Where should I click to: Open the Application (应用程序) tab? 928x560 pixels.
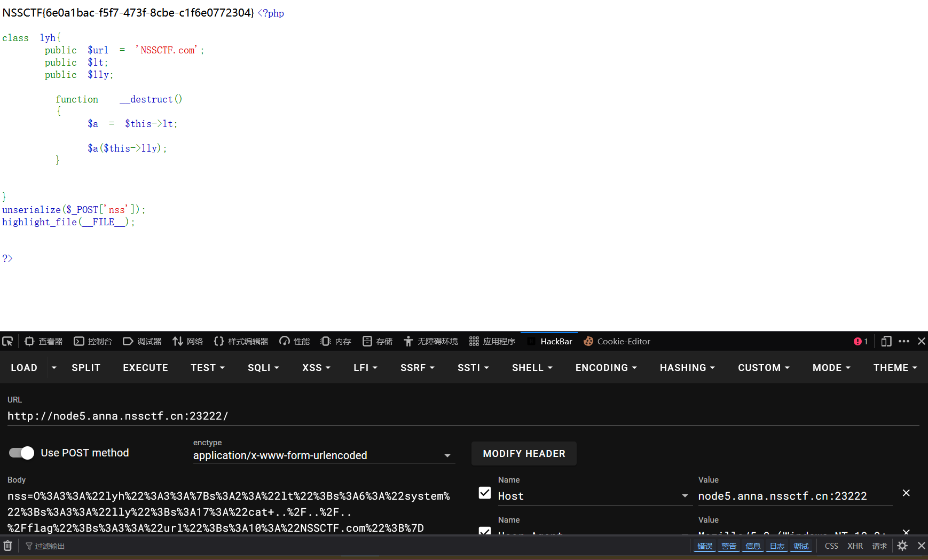pos(492,341)
